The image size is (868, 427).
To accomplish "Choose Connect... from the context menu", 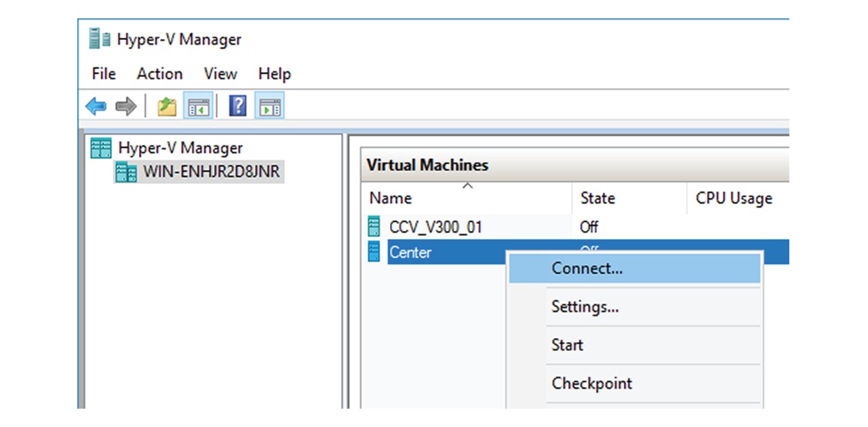I will pos(635,268).
